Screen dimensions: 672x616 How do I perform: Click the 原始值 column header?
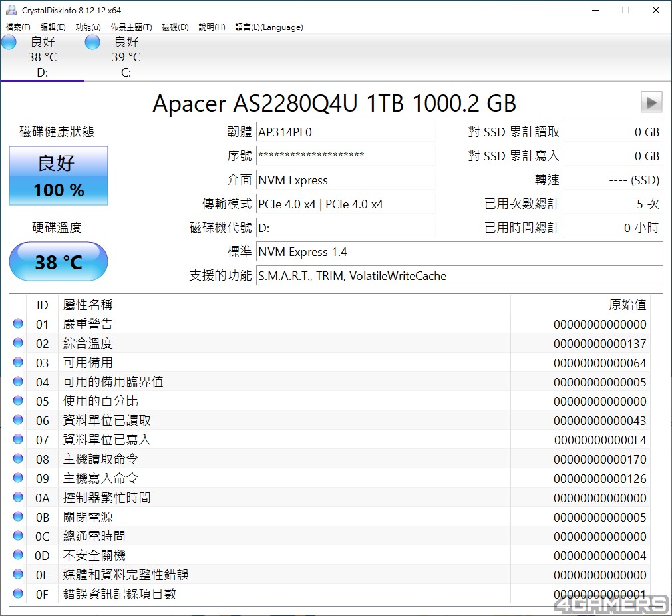580,305
